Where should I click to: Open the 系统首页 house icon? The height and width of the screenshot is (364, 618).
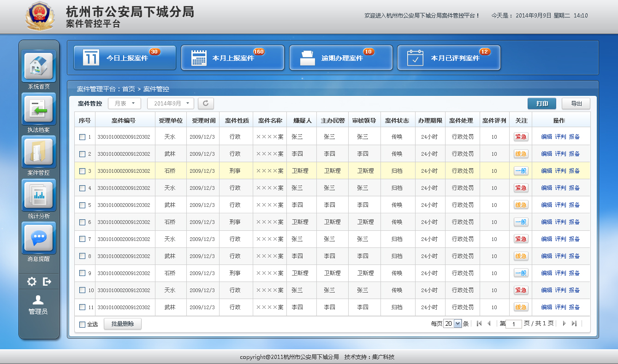tap(39, 66)
